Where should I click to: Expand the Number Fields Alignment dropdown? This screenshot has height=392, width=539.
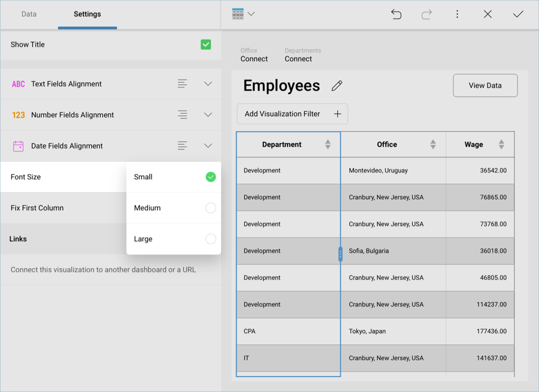click(208, 115)
